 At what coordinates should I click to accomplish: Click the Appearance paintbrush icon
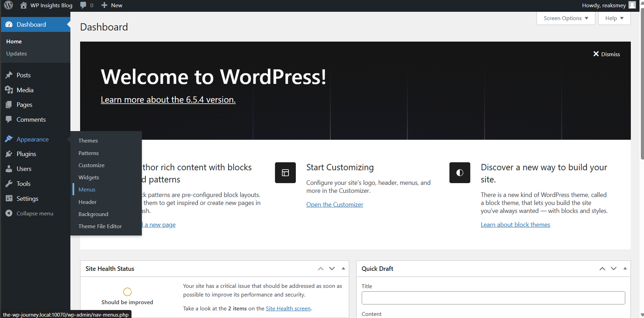[x=9, y=139]
